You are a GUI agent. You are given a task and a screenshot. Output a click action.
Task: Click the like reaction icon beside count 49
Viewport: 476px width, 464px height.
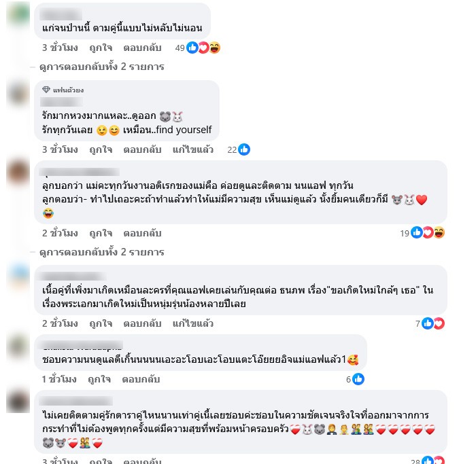(192, 48)
